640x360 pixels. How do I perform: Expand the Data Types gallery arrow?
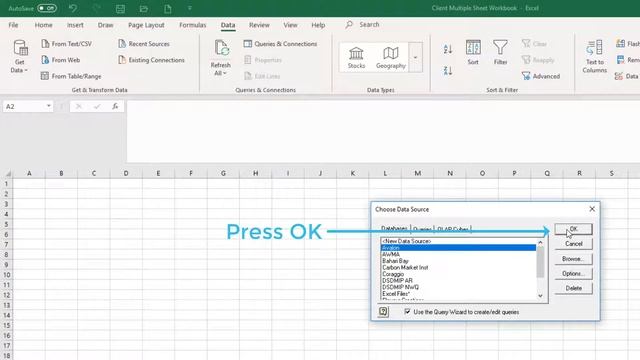coord(416,58)
